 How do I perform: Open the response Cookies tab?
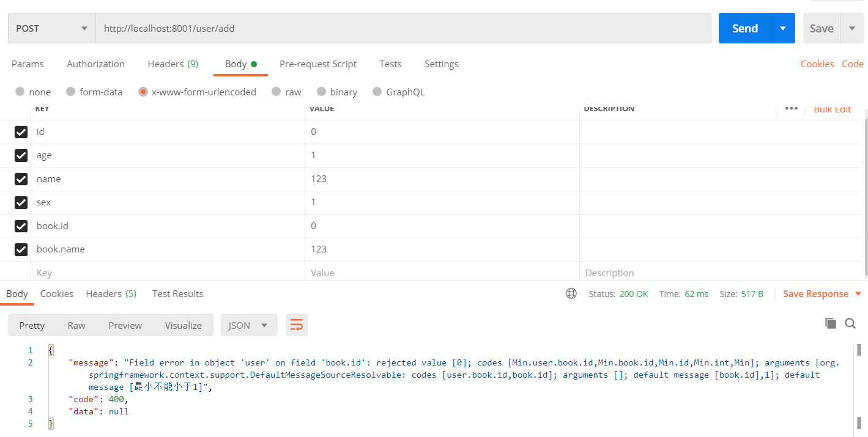tap(56, 293)
